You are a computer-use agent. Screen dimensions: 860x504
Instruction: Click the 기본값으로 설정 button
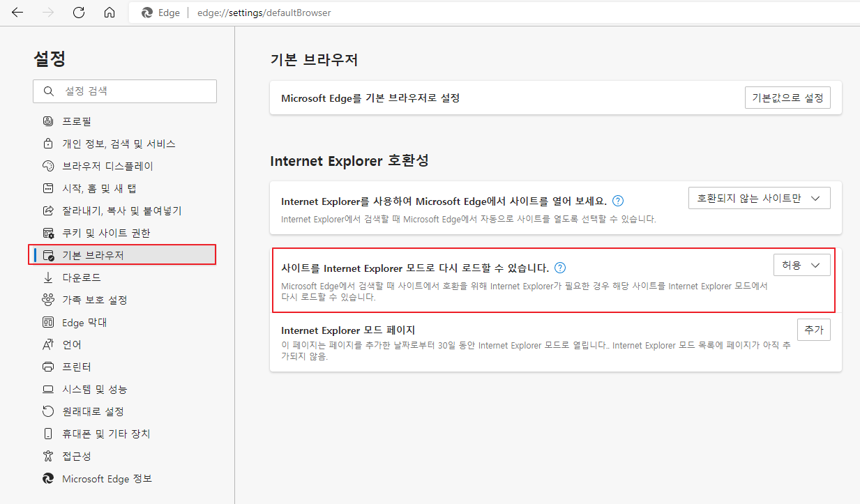tap(787, 98)
